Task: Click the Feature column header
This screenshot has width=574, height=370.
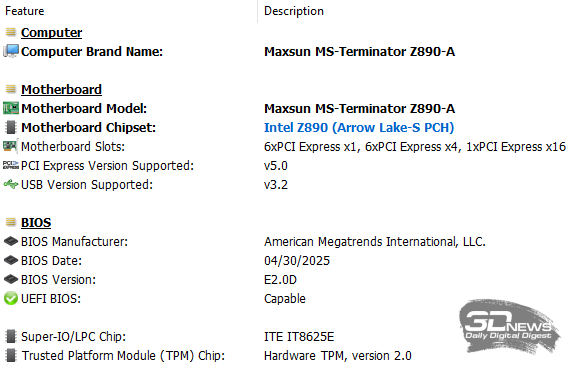Action: (25, 11)
